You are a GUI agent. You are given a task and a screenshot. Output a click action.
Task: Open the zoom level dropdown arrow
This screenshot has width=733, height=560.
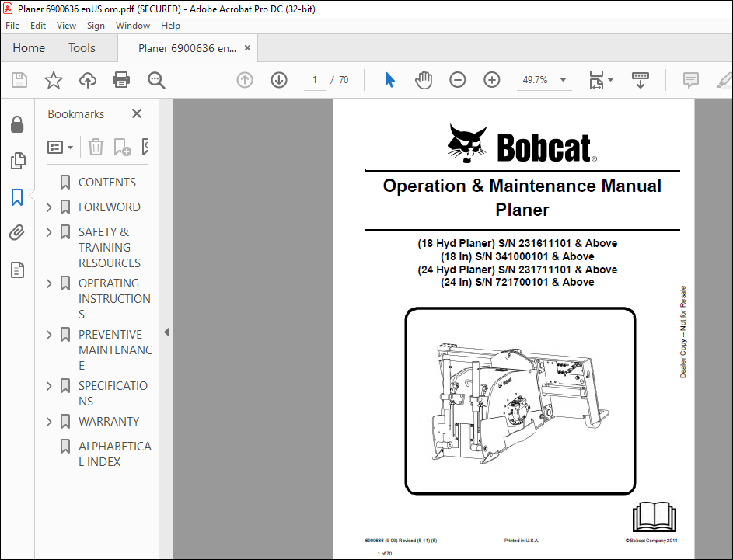(564, 80)
